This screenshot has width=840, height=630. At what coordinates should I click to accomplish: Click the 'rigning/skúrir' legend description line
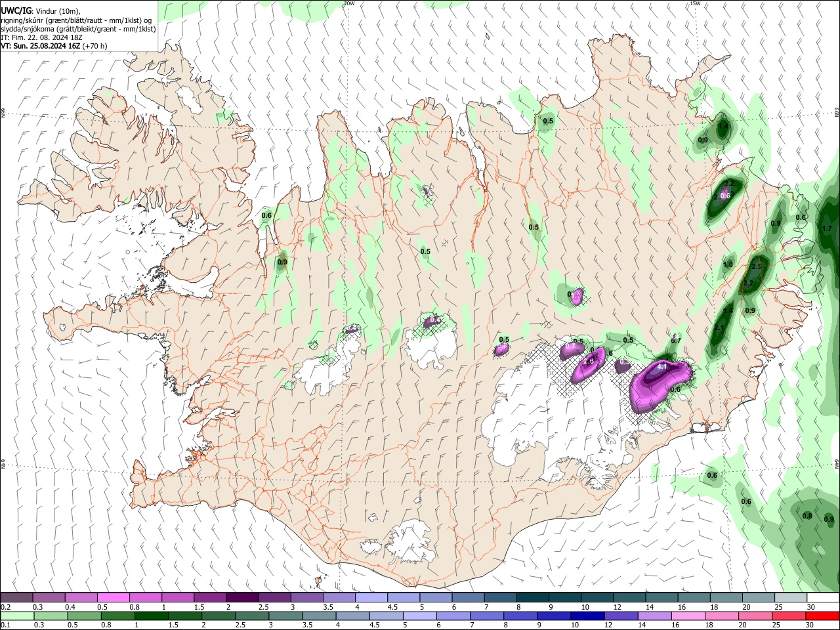coord(76,20)
